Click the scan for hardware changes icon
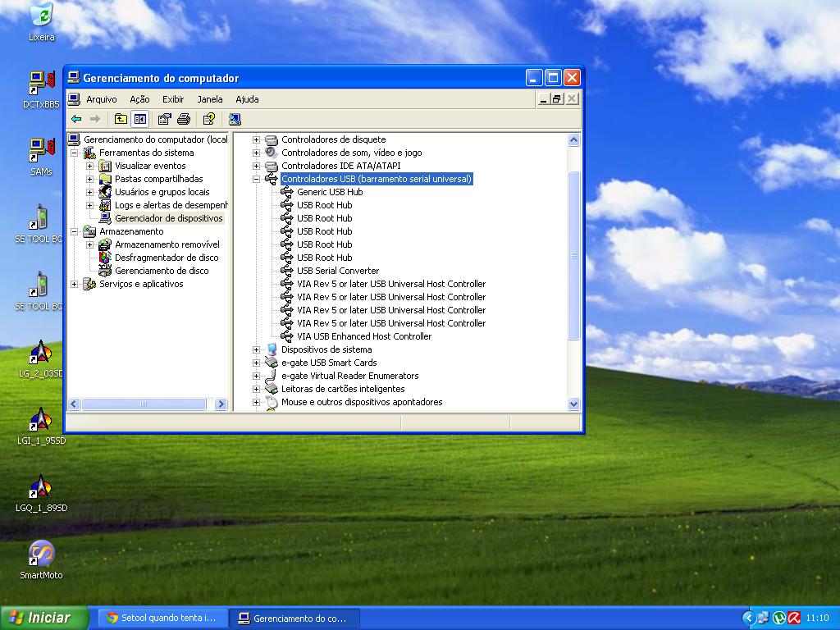Image resolution: width=840 pixels, height=630 pixels. tap(235, 119)
